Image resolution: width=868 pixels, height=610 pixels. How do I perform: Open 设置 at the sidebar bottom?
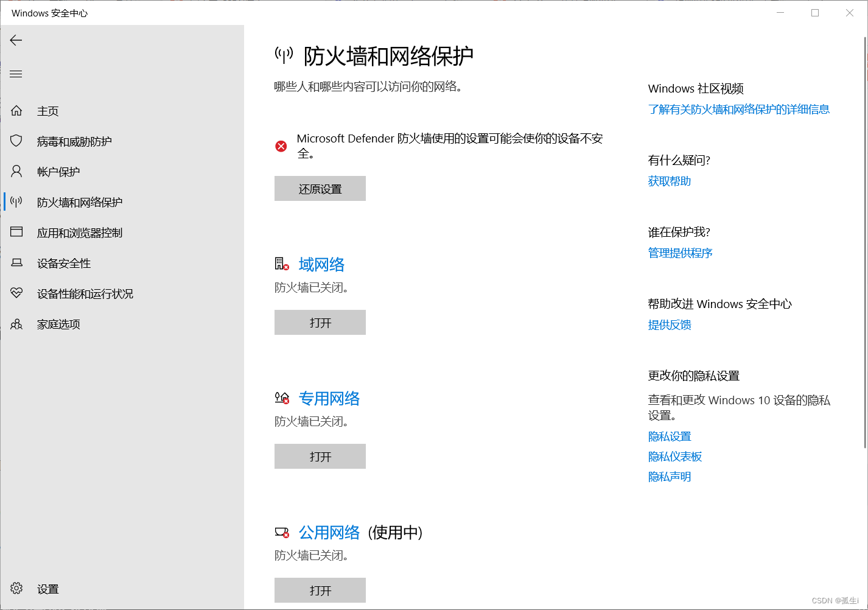(x=122, y=589)
